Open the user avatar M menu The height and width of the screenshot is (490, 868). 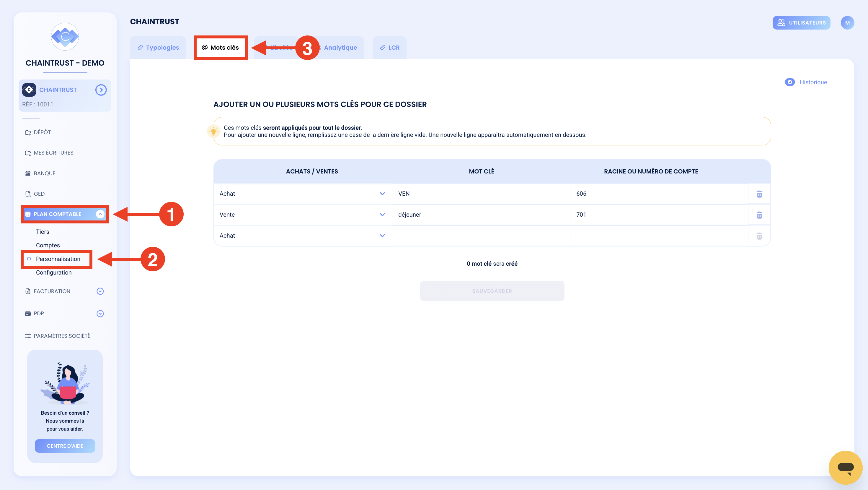(847, 22)
